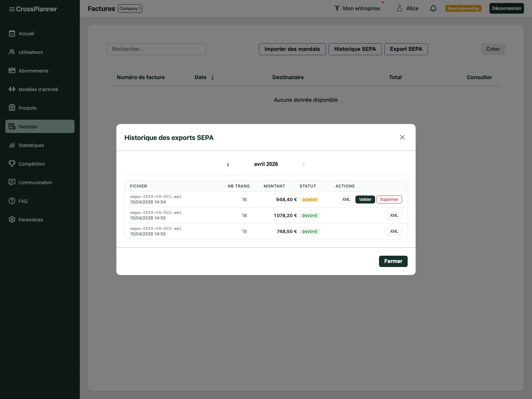The width and height of the screenshot is (532, 399).
Task: Click the Reset onboarding badge
Action: pos(463,8)
